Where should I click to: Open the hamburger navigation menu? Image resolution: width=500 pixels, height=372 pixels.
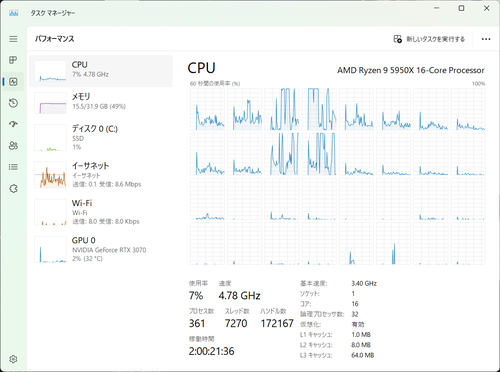click(x=13, y=39)
